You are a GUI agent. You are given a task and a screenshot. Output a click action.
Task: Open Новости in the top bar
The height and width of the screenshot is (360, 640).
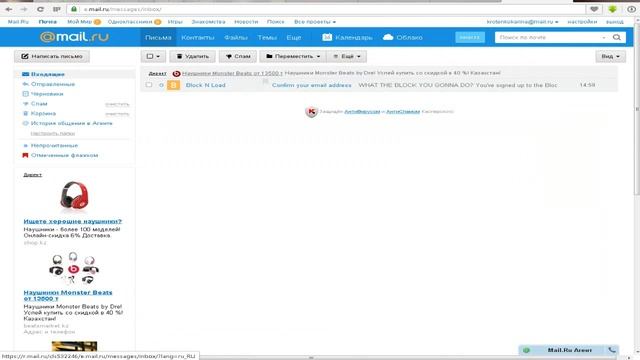[246, 22]
